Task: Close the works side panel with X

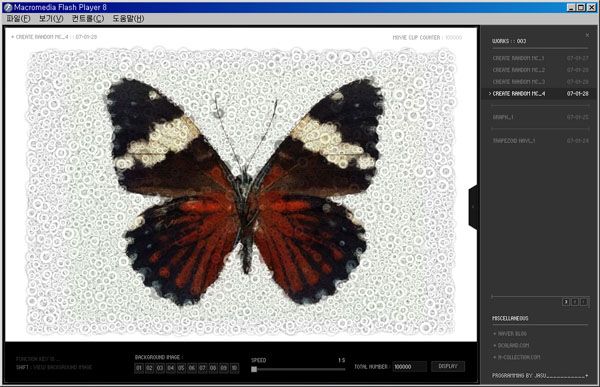Action: pos(587,35)
